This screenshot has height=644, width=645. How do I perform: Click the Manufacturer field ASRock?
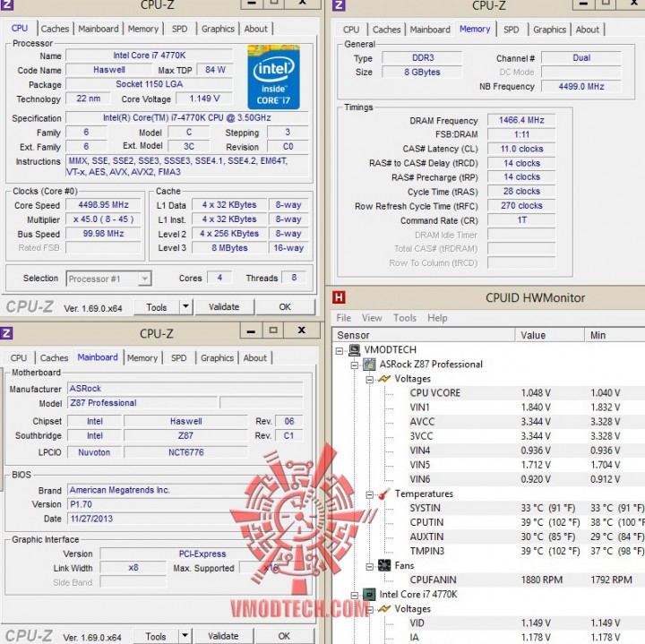coord(185,388)
